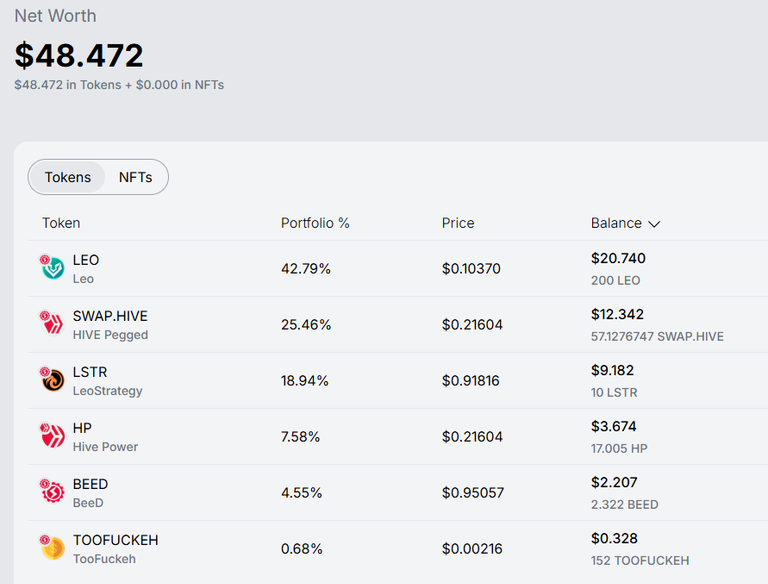Open the SWAP.HIVE token name link
The width and height of the screenshot is (768, 584).
click(110, 316)
